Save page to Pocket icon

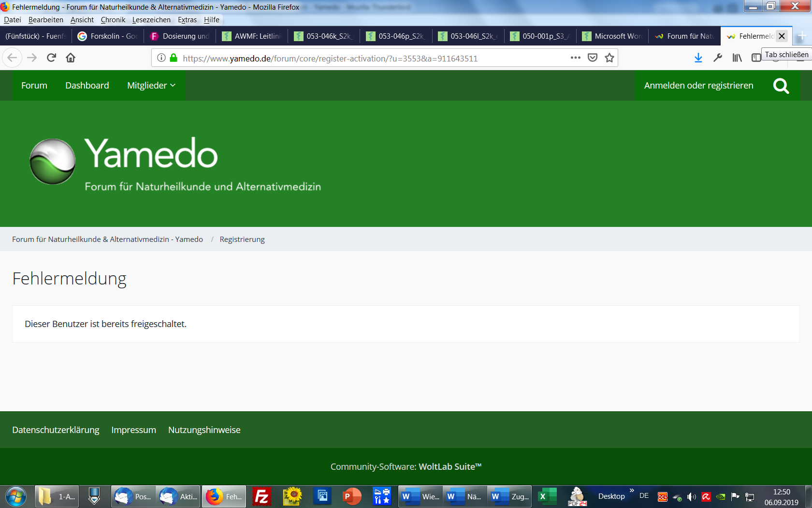click(x=593, y=58)
